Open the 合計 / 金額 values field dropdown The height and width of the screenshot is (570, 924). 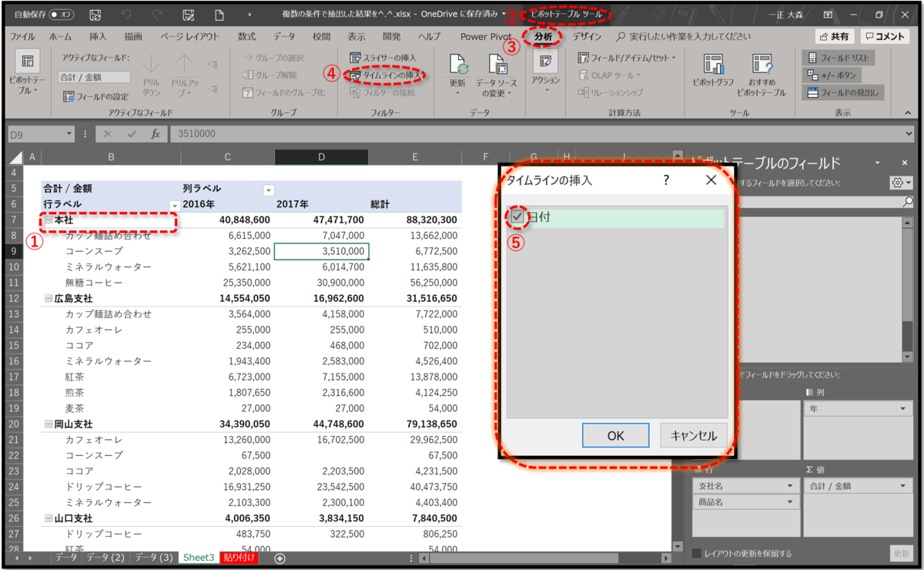click(904, 486)
